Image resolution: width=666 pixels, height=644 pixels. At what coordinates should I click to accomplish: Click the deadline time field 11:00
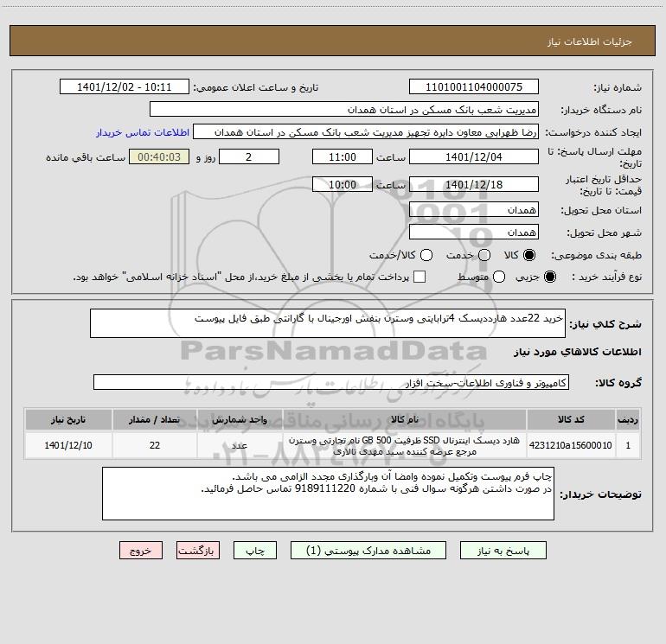point(343,156)
